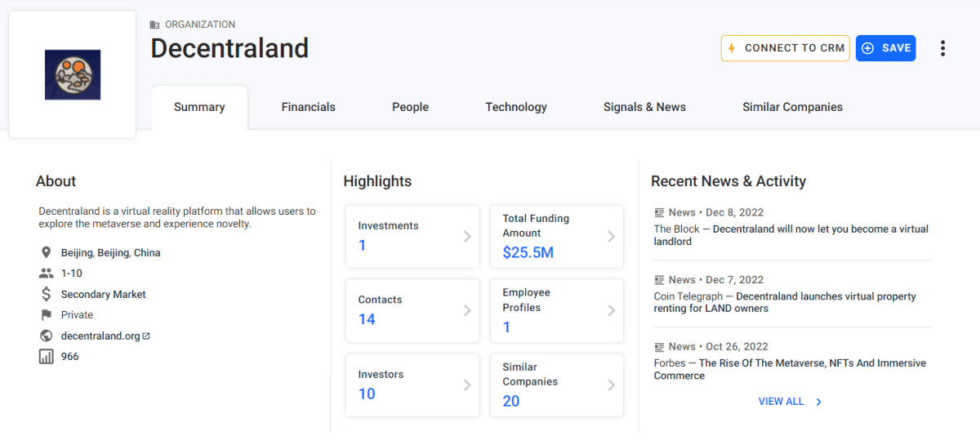The height and width of the screenshot is (436, 980).
Task: Click View All recent news
Action: (x=781, y=402)
